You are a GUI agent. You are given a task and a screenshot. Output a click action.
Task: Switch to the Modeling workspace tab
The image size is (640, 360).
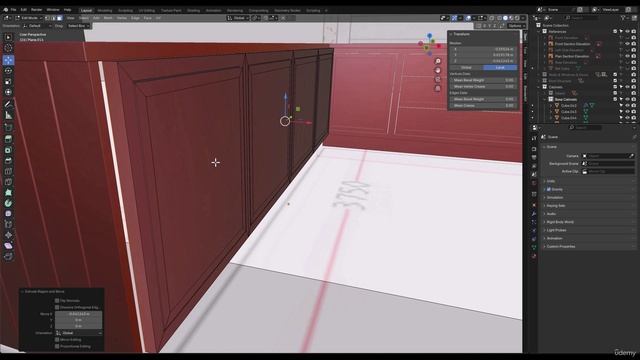(x=104, y=11)
